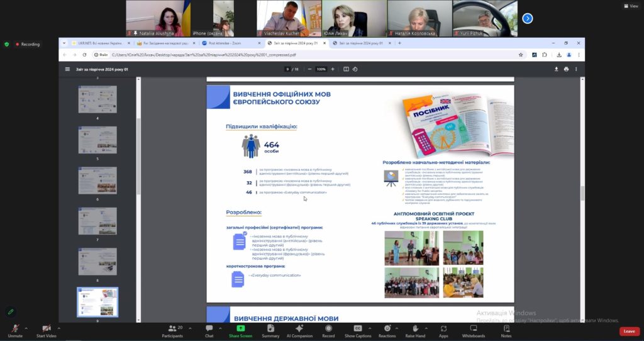The image size is (644, 341).
Task: Click the green Share Screen button
Action: point(241,331)
